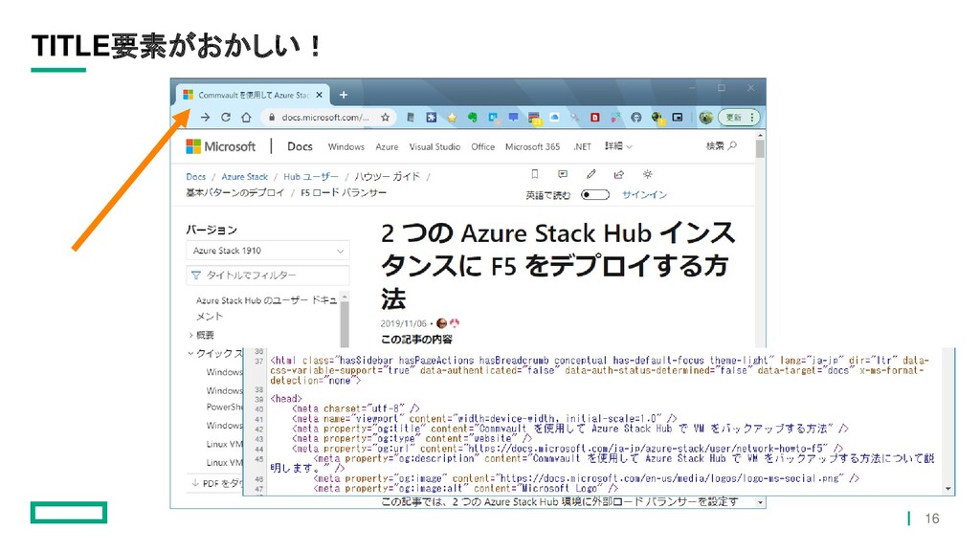Screen dimensions: 980x551
Task: Open the Chrome profile avatar
Action: coord(705,117)
